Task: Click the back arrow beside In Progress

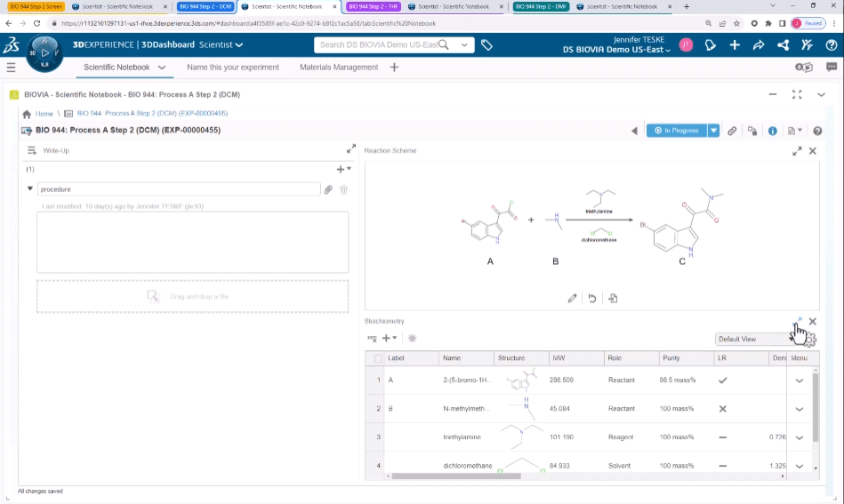Action: (634, 131)
